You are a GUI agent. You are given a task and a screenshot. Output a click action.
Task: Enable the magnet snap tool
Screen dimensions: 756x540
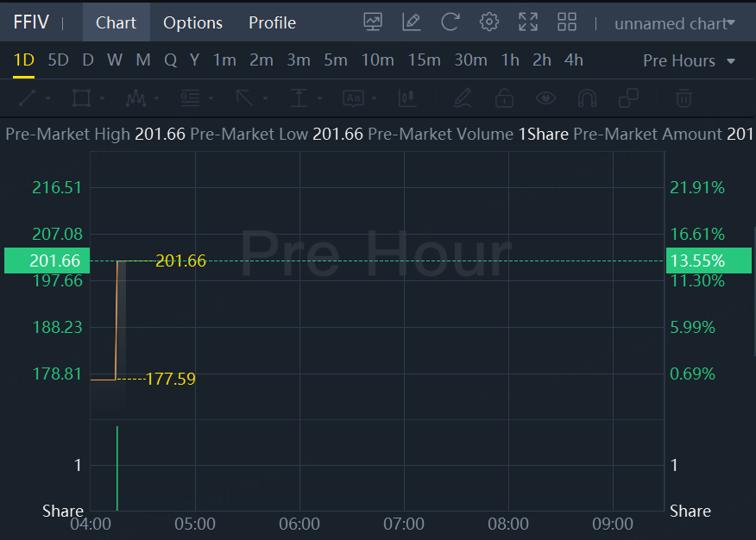587,98
